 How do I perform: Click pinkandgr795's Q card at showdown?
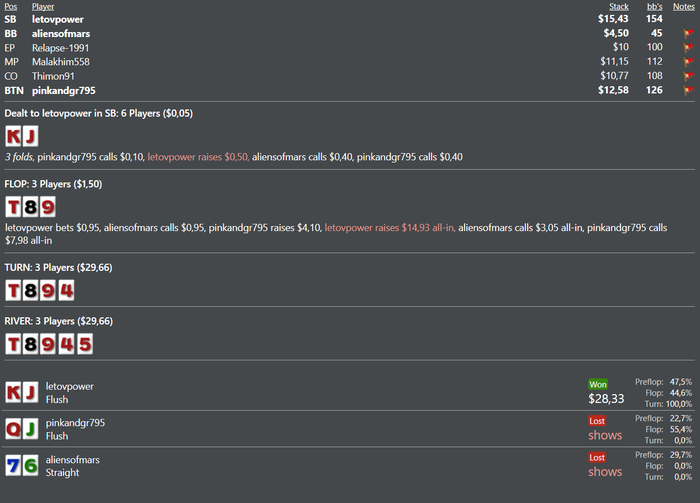pos(14,428)
